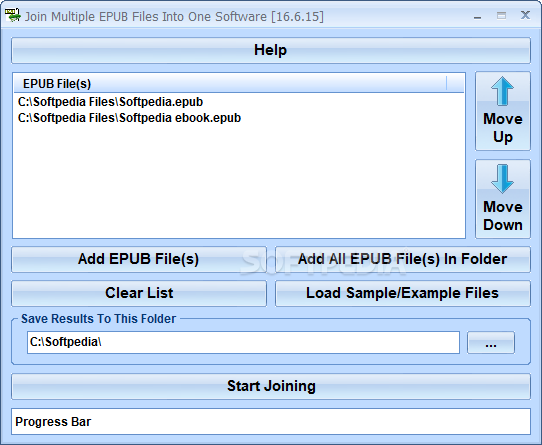Click the Move Up arrow button
Viewport: 542px width, 445px height.
point(503,111)
